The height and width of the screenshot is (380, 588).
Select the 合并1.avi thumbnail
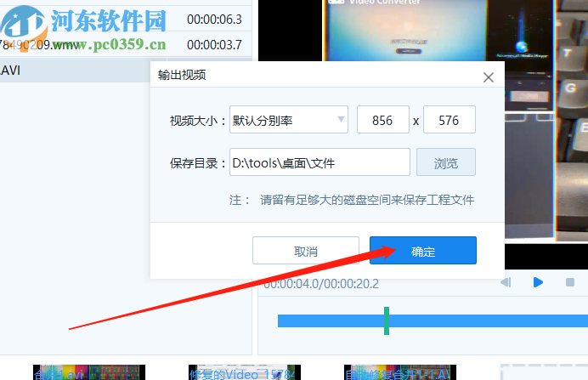pyautogui.click(x=89, y=372)
